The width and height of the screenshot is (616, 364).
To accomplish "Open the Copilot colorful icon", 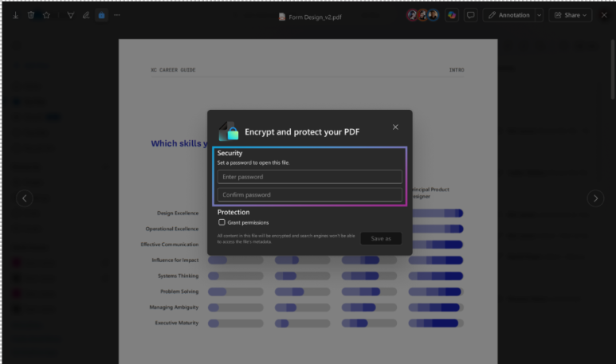I will coord(452,15).
